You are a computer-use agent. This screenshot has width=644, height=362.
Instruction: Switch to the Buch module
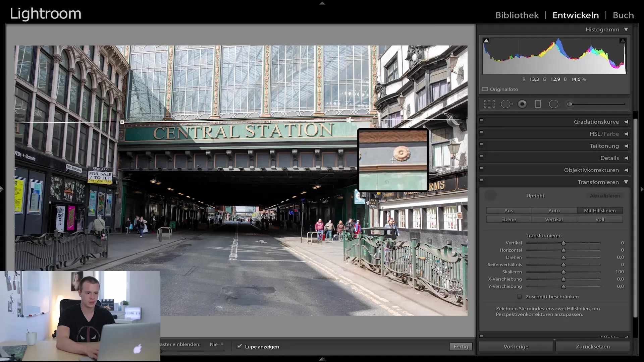tap(623, 15)
